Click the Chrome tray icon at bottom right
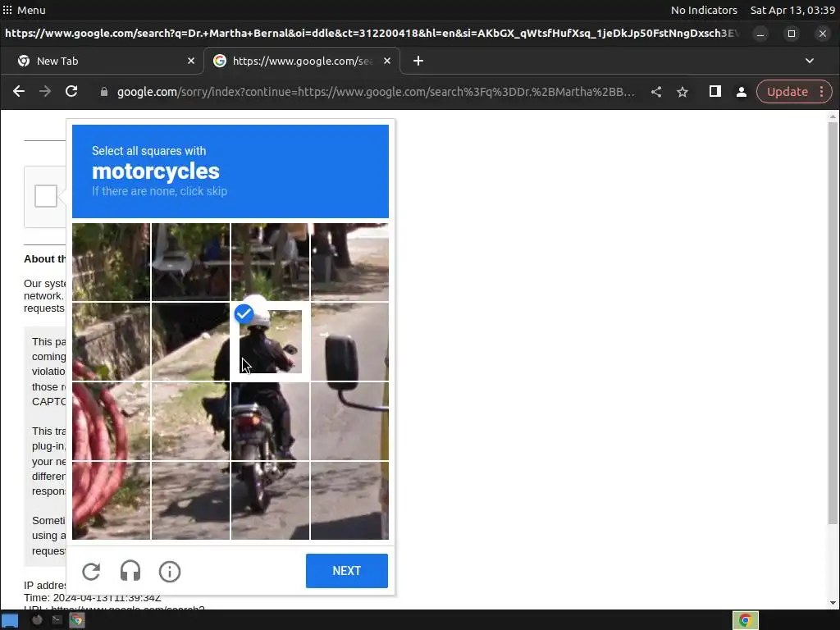 click(745, 620)
